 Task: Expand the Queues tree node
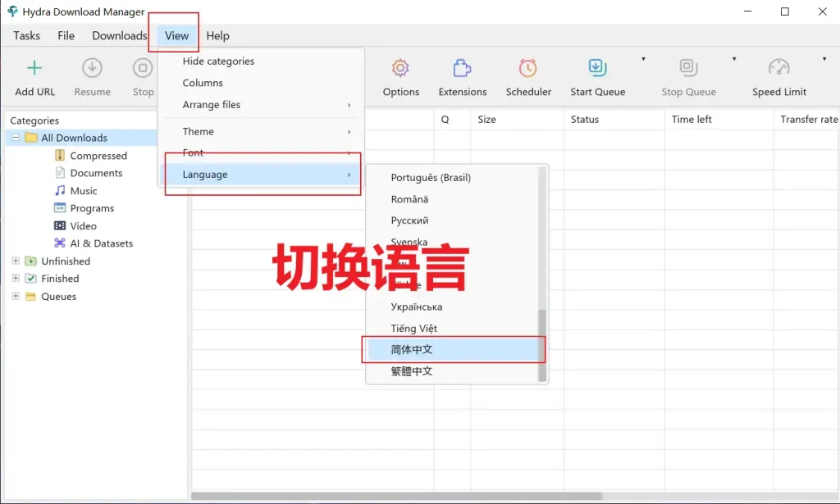[16, 296]
